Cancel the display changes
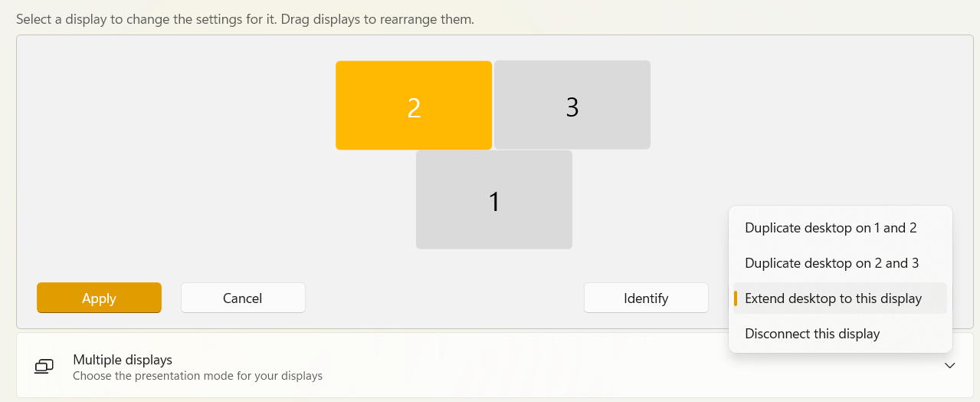Screen dimensions: 980x402 pos(243,298)
